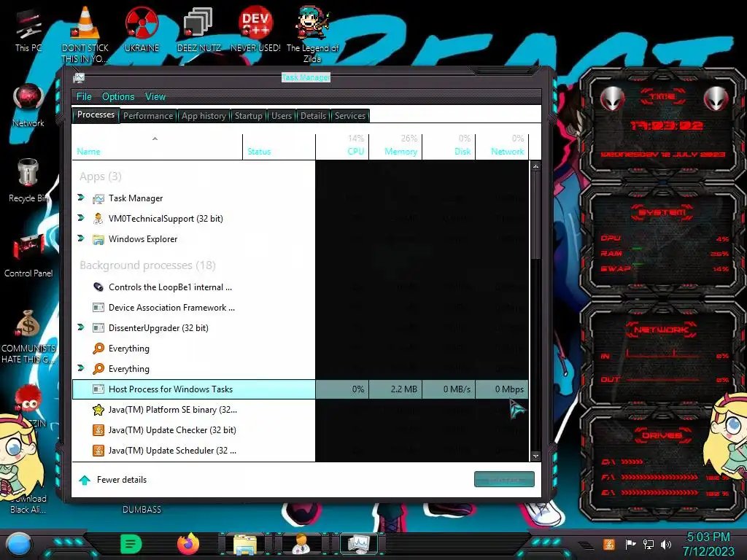Collapse view with Fewer details

tap(112, 480)
